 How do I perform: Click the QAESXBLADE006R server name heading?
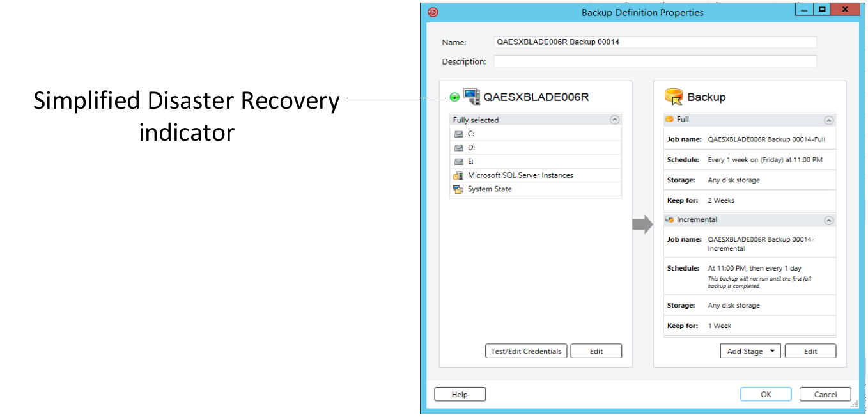pyautogui.click(x=536, y=97)
